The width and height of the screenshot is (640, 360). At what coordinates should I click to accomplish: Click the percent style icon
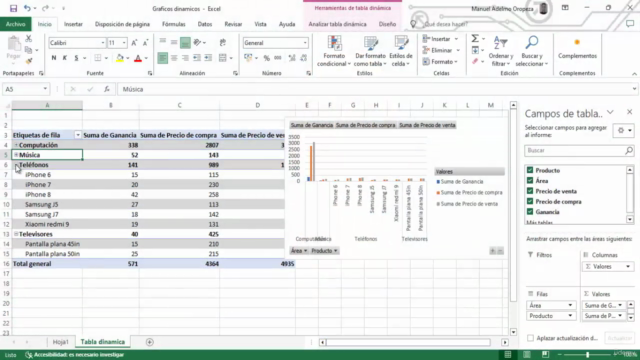[x=267, y=58]
